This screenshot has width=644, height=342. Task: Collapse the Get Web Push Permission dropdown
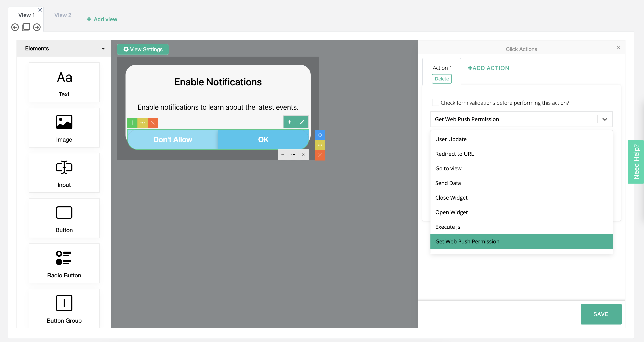pos(604,119)
